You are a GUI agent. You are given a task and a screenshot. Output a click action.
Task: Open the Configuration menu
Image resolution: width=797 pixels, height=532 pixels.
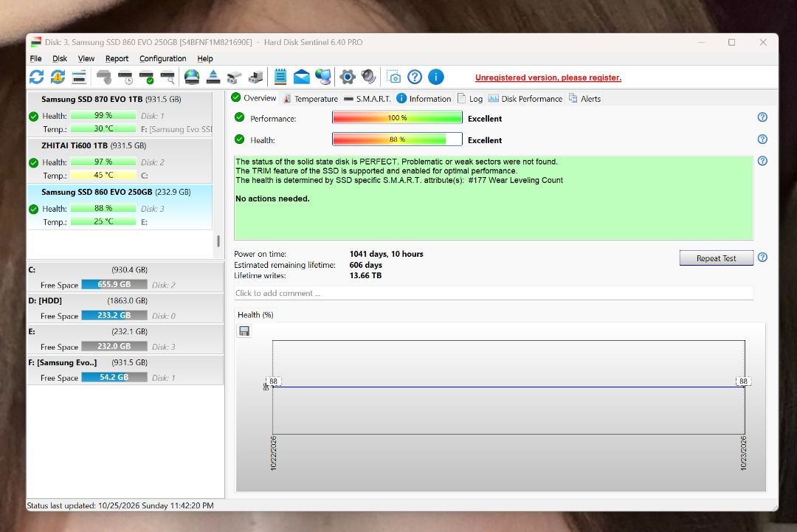pos(162,58)
